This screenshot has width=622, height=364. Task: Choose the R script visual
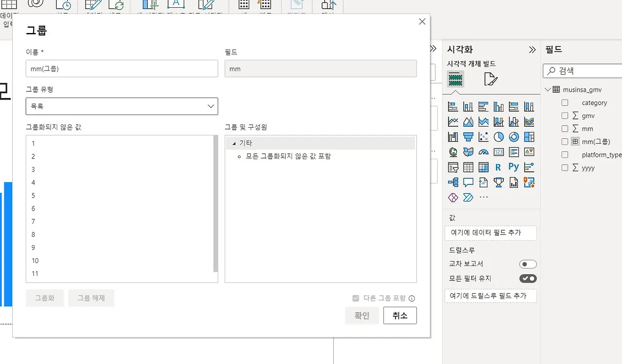click(499, 167)
